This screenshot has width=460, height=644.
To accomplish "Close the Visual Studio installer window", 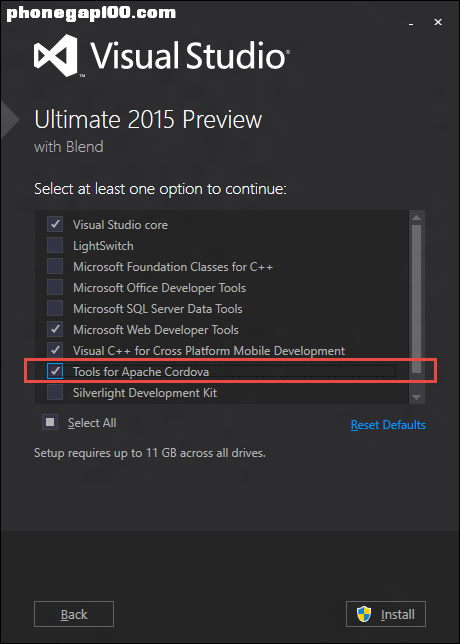I will (x=438, y=22).
